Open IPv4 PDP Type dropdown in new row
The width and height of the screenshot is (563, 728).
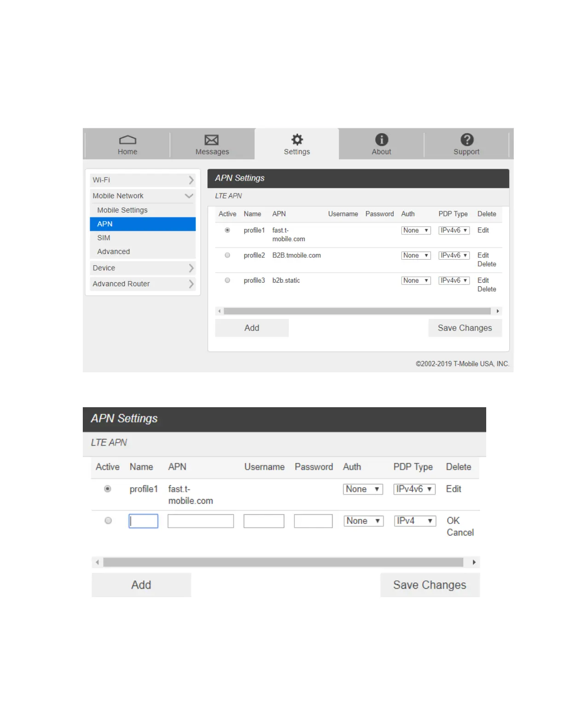(x=415, y=521)
